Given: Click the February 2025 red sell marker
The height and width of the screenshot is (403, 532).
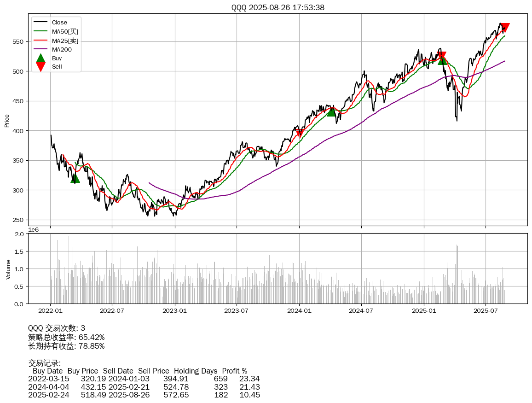Looking at the screenshot, I should pyautogui.click(x=442, y=56).
